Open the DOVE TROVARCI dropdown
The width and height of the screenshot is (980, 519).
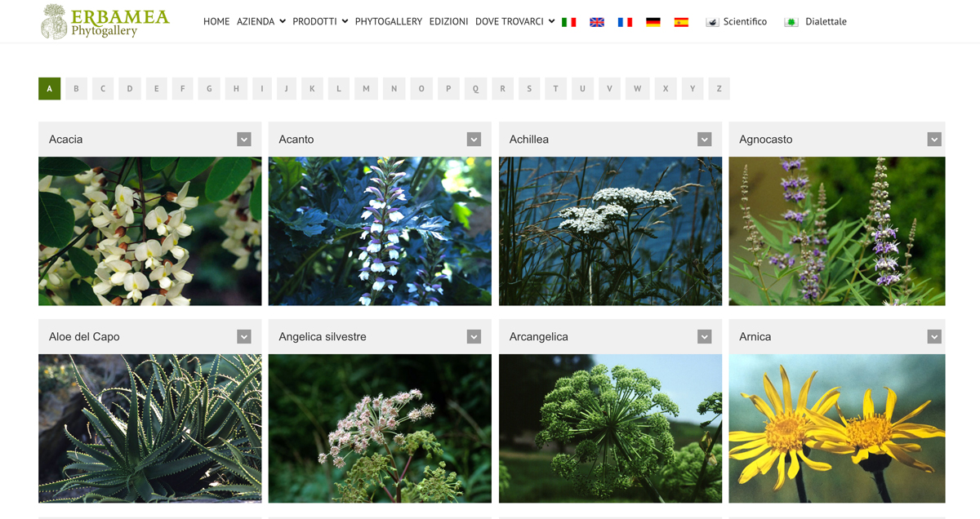tap(515, 22)
